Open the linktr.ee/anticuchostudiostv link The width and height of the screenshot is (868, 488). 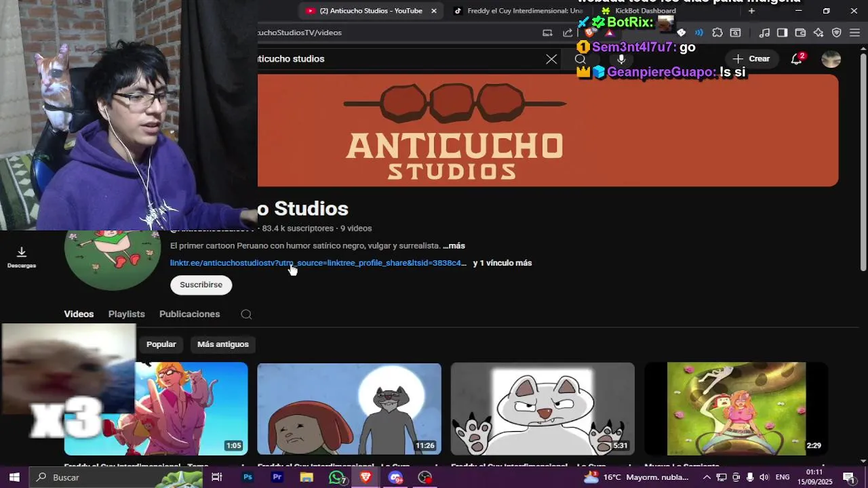click(318, 263)
